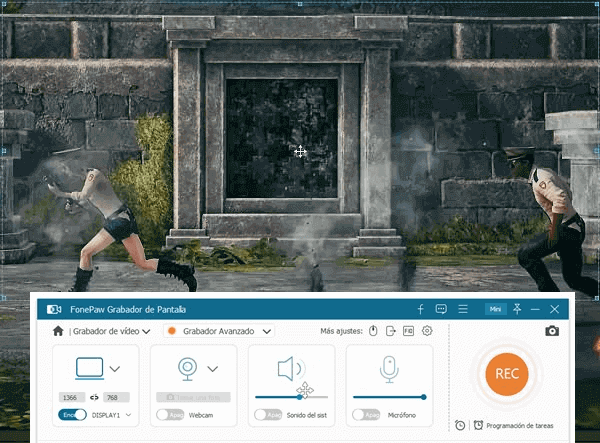600x443 pixels.
Task: Expand the webcam options chevron
Action: tap(213, 369)
